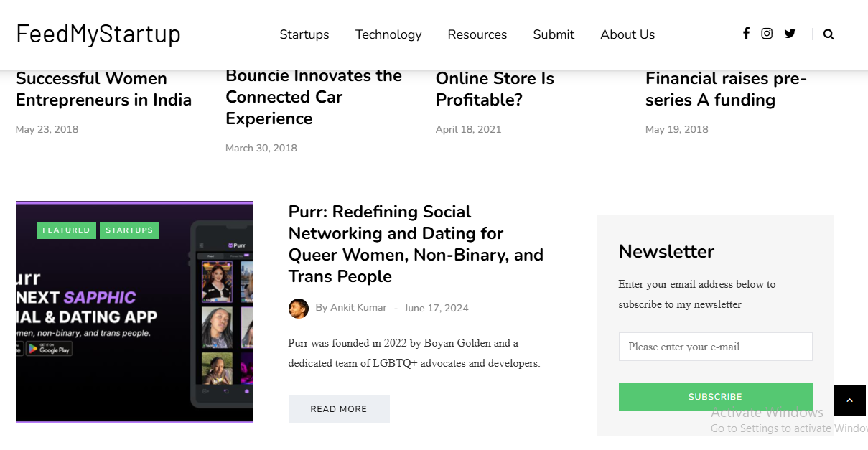This screenshot has height=450, width=868.
Task: Open the Successful Women Entrepreneurs in India article
Action: click(103, 89)
